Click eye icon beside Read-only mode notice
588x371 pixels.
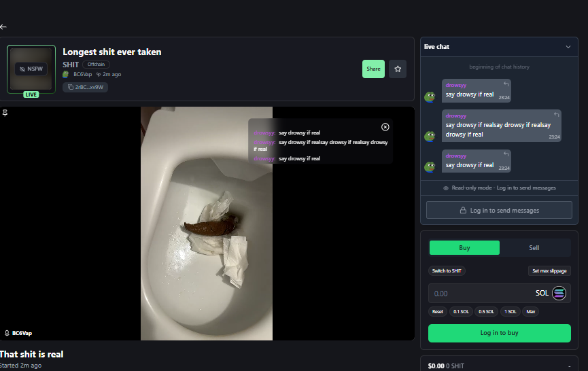(x=446, y=188)
